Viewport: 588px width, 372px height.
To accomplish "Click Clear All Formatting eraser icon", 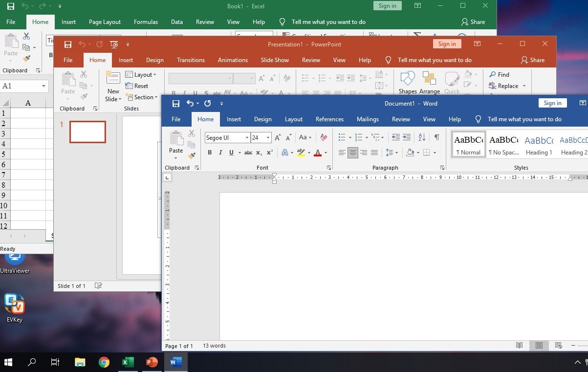I will point(324,137).
